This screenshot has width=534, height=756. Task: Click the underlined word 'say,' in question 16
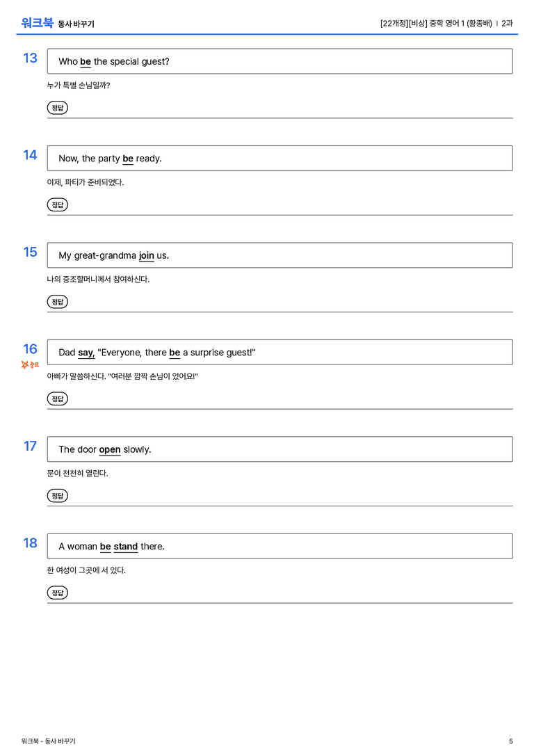click(86, 353)
